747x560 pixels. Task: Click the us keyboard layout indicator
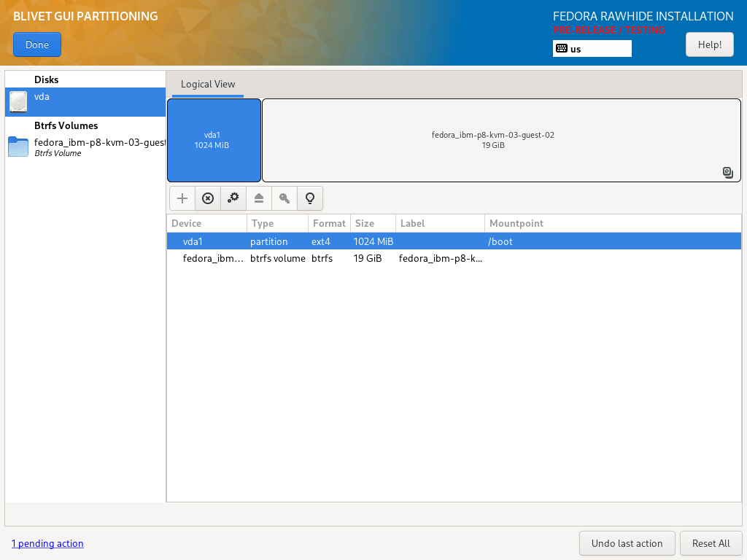[592, 49]
